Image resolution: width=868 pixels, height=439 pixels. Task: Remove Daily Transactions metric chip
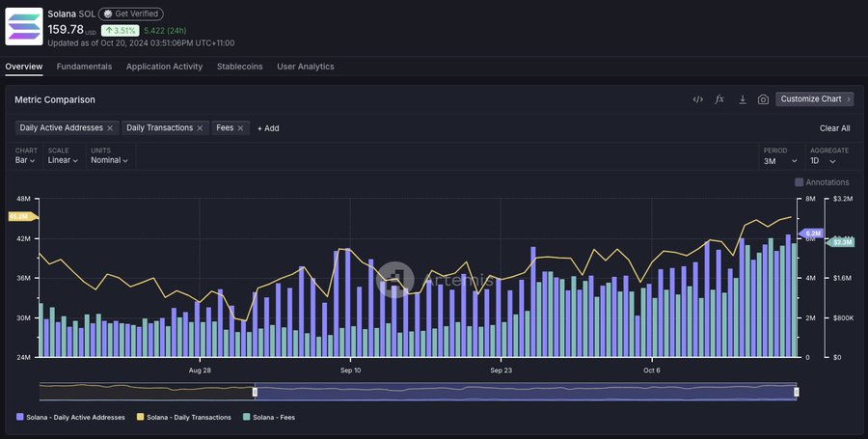coord(200,128)
